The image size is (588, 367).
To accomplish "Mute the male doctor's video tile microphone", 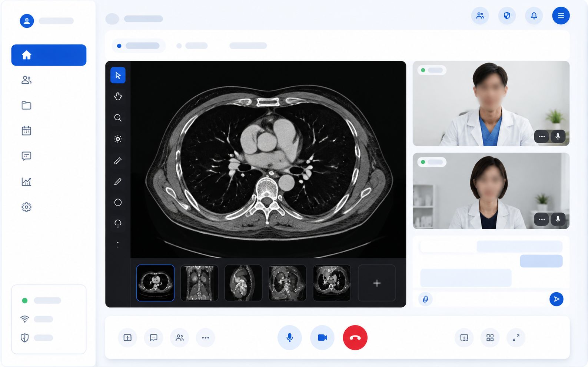I will pos(558,137).
